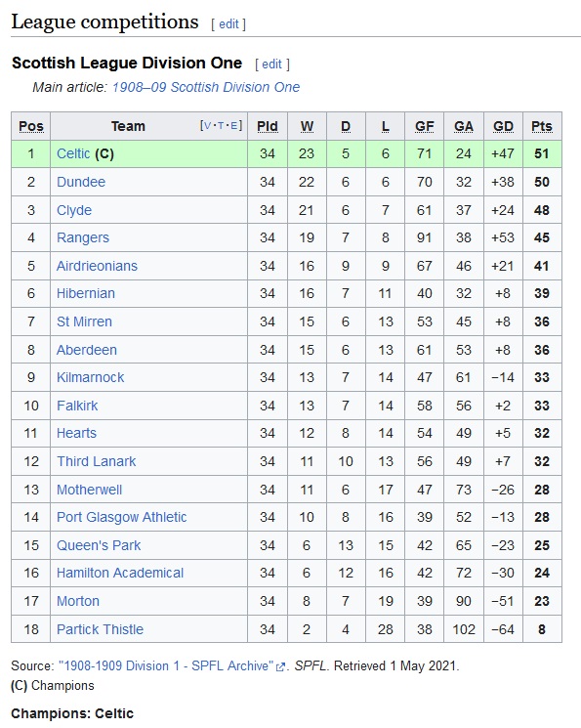Open the Partick Thistle team page
Image resolution: width=581 pixels, height=728 pixels.
[100, 629]
